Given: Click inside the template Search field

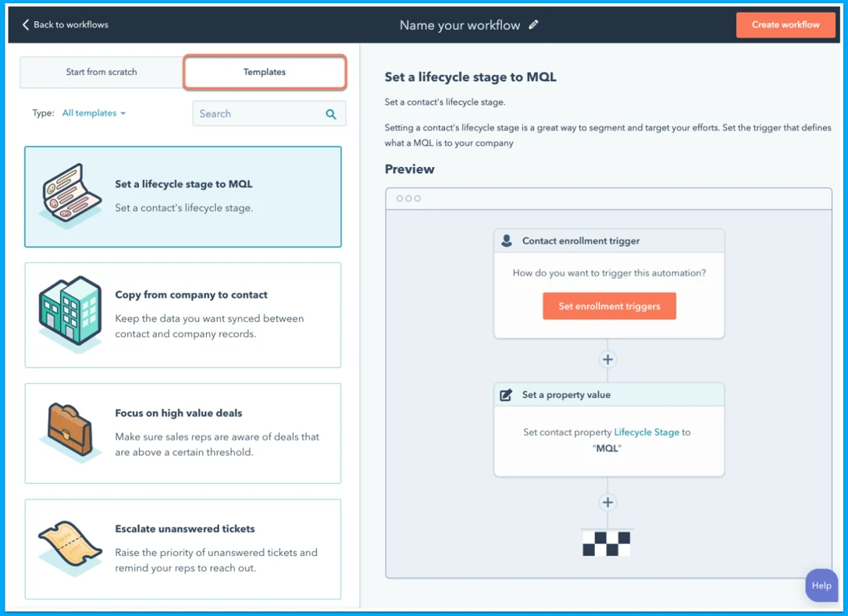Looking at the screenshot, I should (258, 113).
